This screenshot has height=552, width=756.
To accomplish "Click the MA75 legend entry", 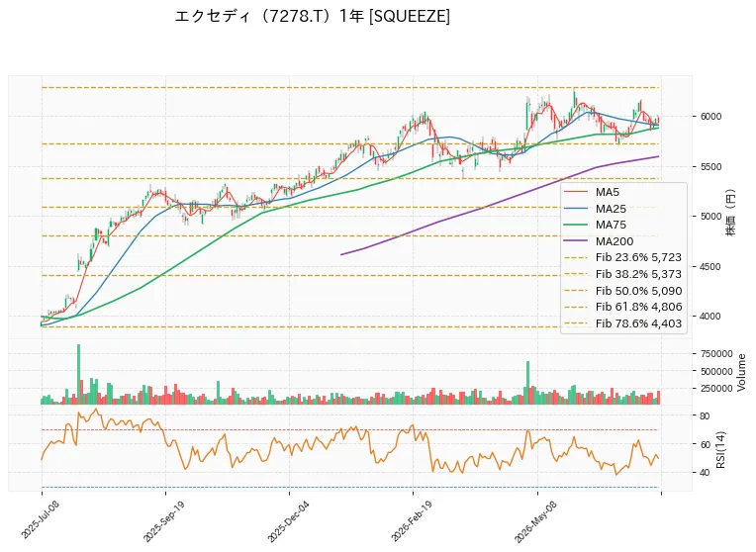I will [x=595, y=225].
